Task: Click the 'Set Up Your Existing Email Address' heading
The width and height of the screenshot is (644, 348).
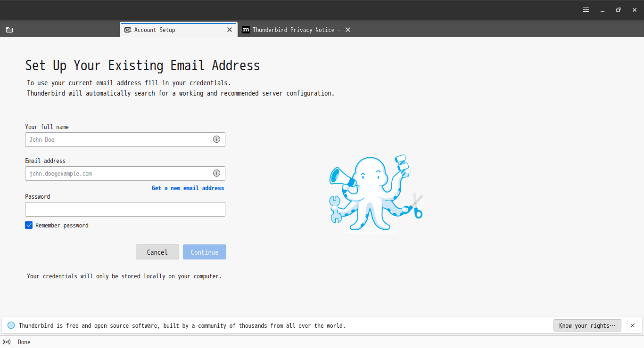Action: (142, 65)
